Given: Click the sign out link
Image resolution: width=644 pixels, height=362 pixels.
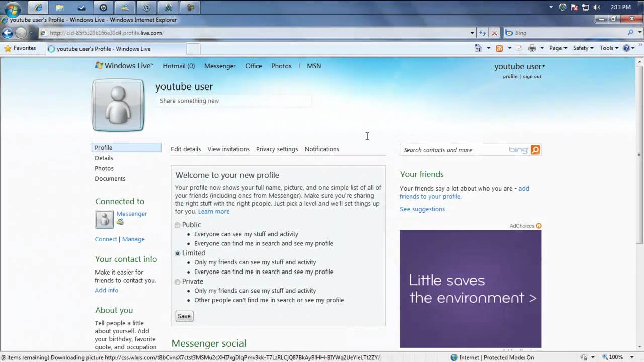Looking at the screenshot, I should [x=532, y=77].
